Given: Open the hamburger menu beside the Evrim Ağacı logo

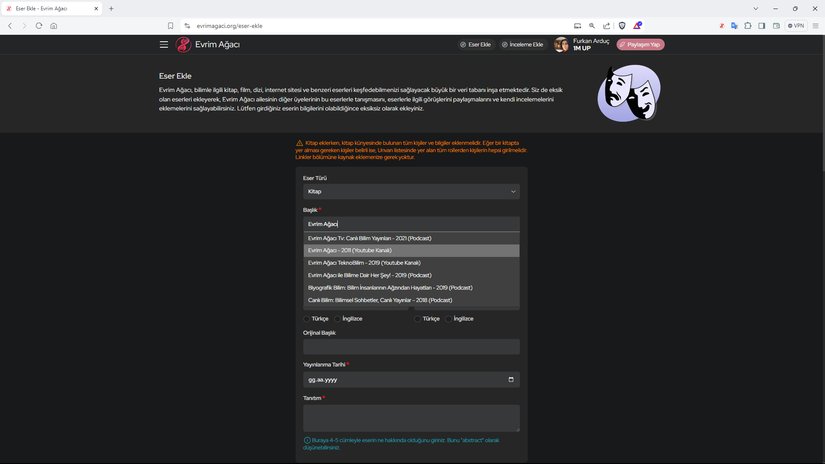Looking at the screenshot, I should click(x=164, y=44).
